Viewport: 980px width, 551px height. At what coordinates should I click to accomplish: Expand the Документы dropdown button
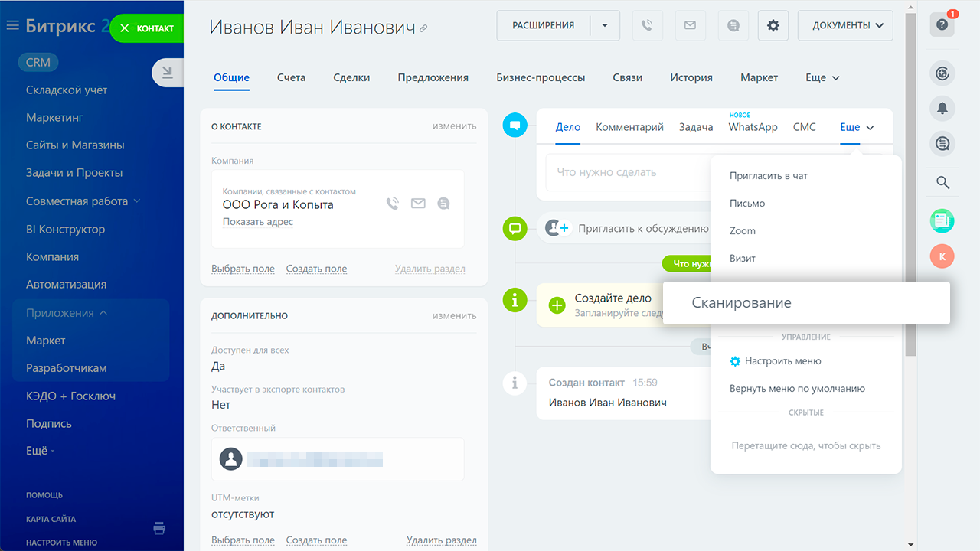pos(845,25)
